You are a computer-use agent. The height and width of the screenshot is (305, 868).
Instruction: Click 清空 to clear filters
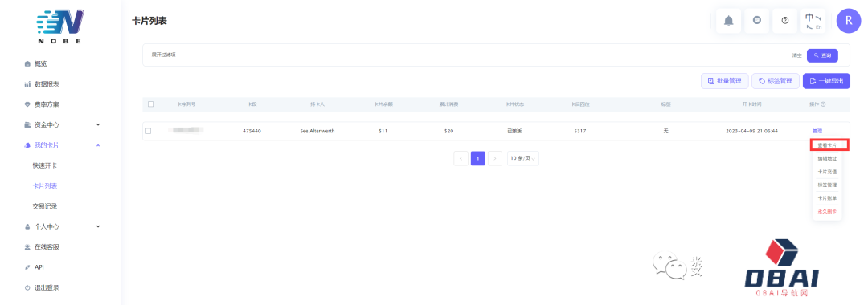point(796,56)
